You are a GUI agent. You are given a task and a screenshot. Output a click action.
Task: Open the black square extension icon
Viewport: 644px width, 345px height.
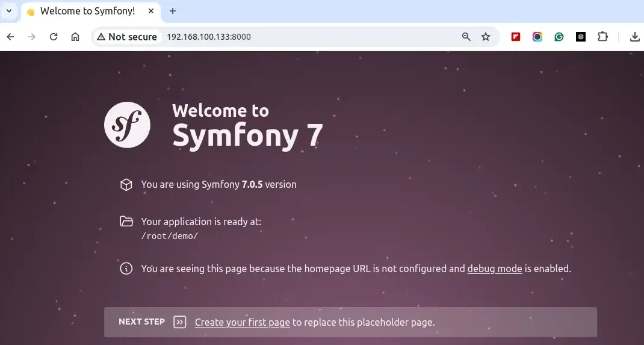click(581, 37)
